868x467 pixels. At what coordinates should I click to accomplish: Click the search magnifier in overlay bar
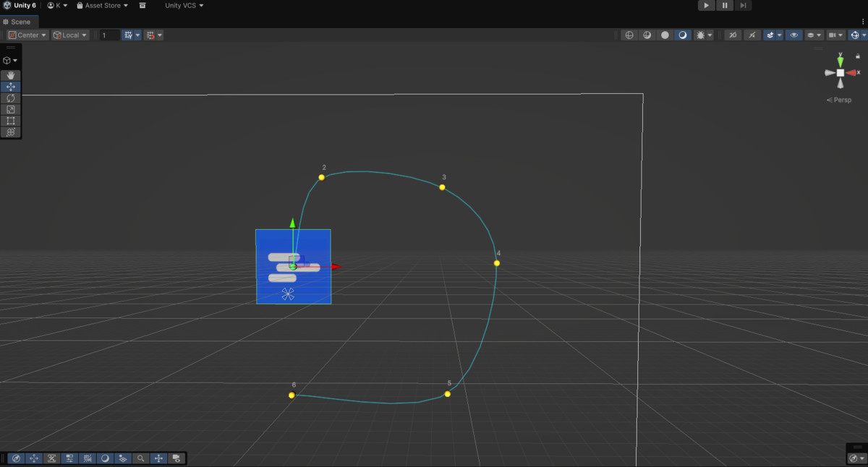(x=141, y=458)
